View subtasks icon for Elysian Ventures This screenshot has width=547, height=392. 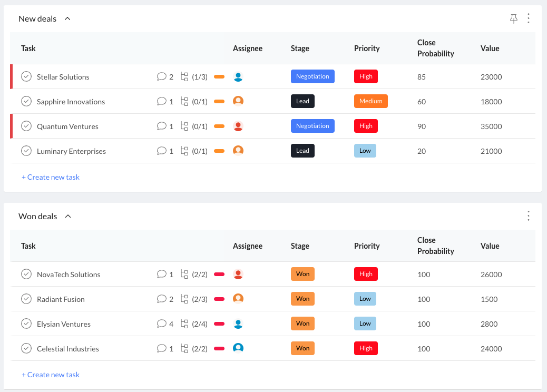click(x=184, y=324)
